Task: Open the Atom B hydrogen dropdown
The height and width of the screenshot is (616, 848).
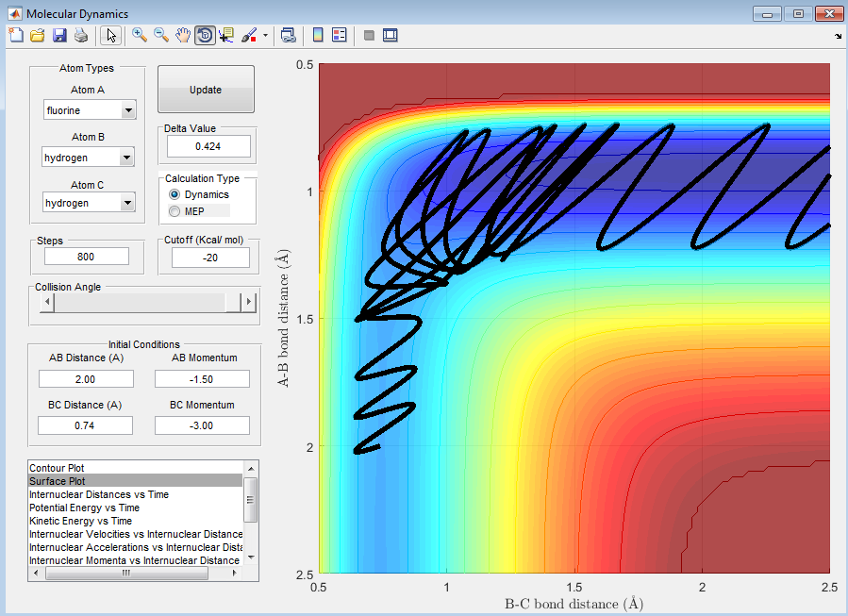Action: [x=89, y=158]
